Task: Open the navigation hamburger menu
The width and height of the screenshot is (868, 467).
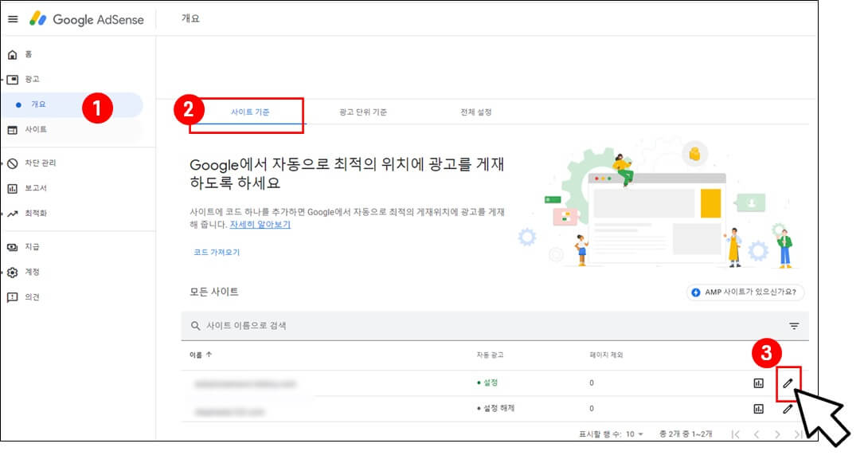Action: (x=13, y=18)
